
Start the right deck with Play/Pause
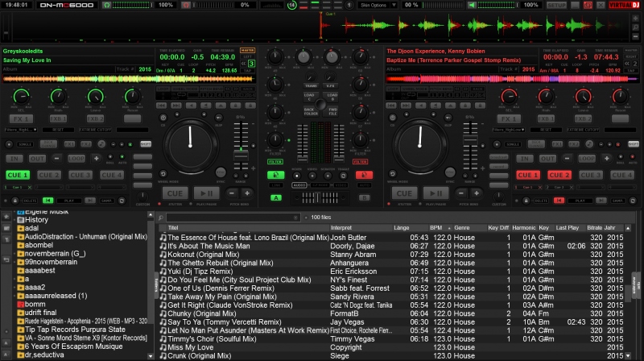436,193
